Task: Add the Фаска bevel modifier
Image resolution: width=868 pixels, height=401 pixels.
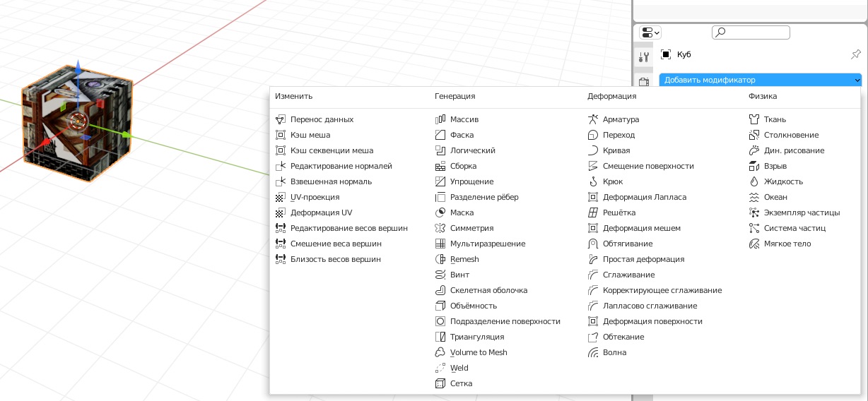Action: point(454,135)
